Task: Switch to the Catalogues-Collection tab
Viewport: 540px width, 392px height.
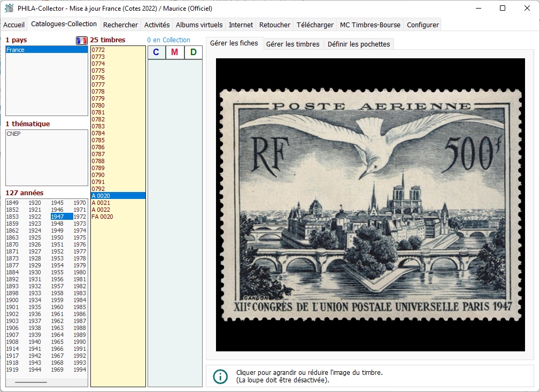Action: coord(64,24)
